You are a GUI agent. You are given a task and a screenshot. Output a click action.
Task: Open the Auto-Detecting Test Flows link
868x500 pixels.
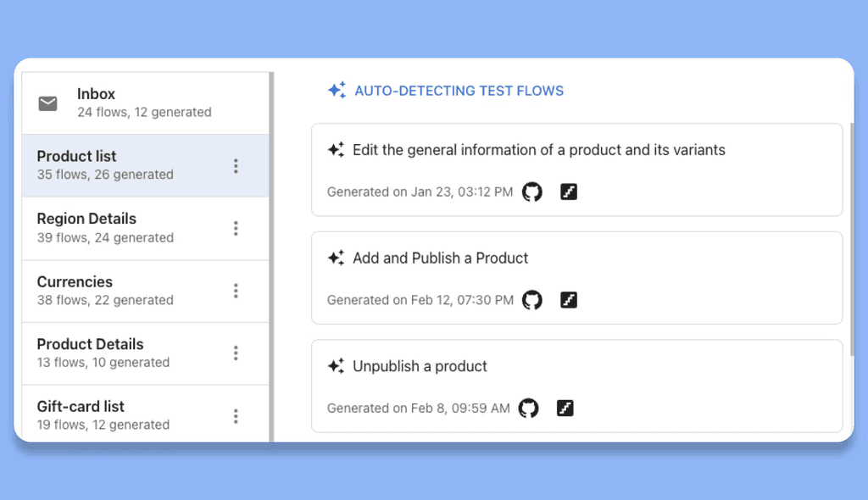[459, 91]
